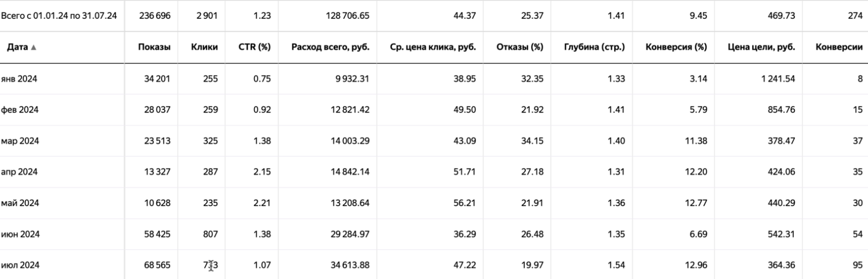Click the Расход всего, руб. header
Viewport: 868px width, 279px height.
coord(330,47)
